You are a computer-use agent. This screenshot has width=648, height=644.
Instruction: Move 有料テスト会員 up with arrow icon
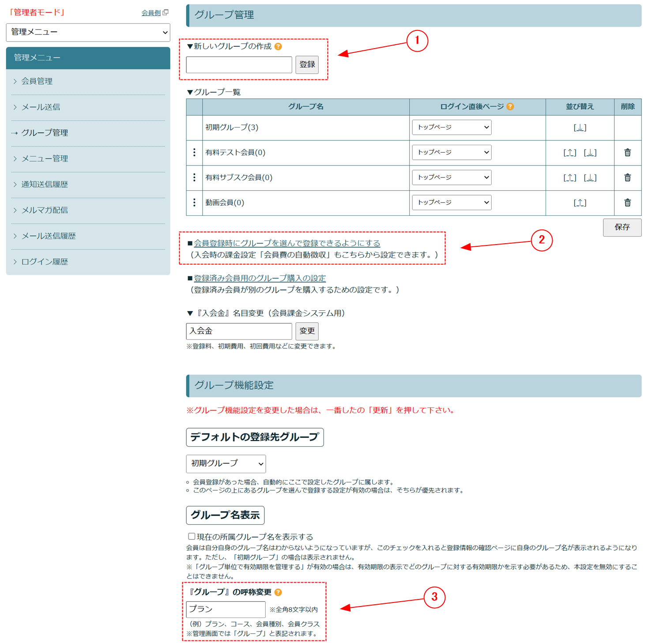click(x=570, y=153)
